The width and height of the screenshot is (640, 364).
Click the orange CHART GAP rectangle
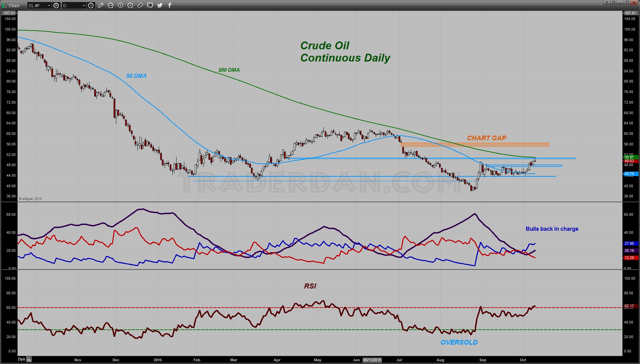pyautogui.click(x=474, y=145)
